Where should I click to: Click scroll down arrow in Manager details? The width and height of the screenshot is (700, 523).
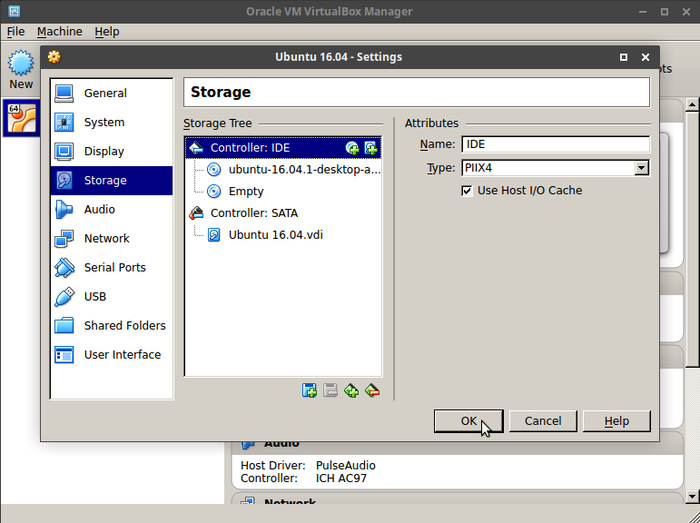692,495
